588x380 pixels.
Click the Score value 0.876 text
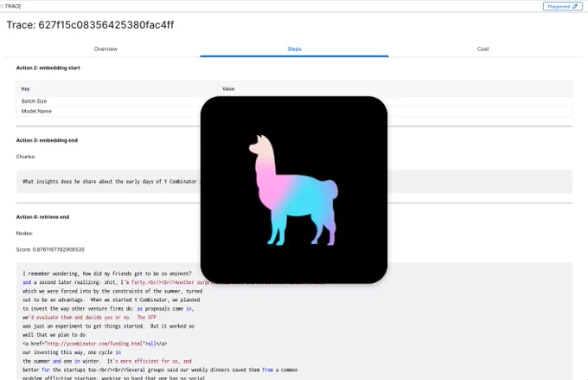point(50,249)
